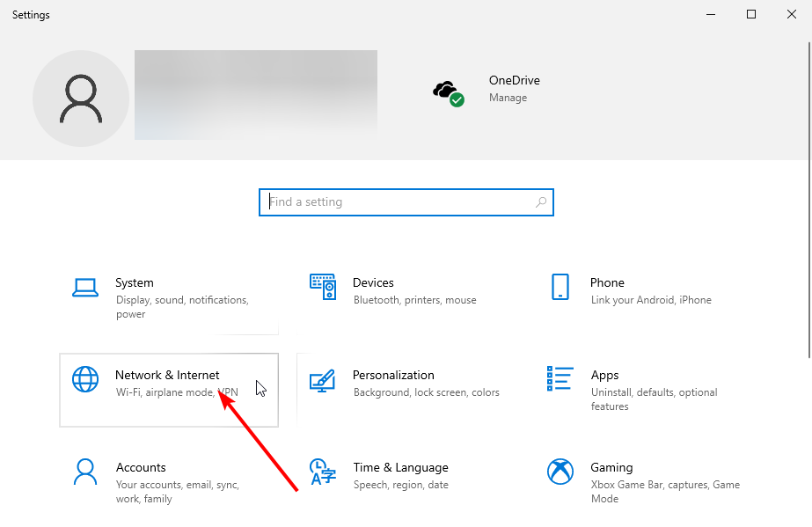Click 'Wi-Fi, airplane mode, VPN' description
The image size is (812, 527).
[177, 392]
